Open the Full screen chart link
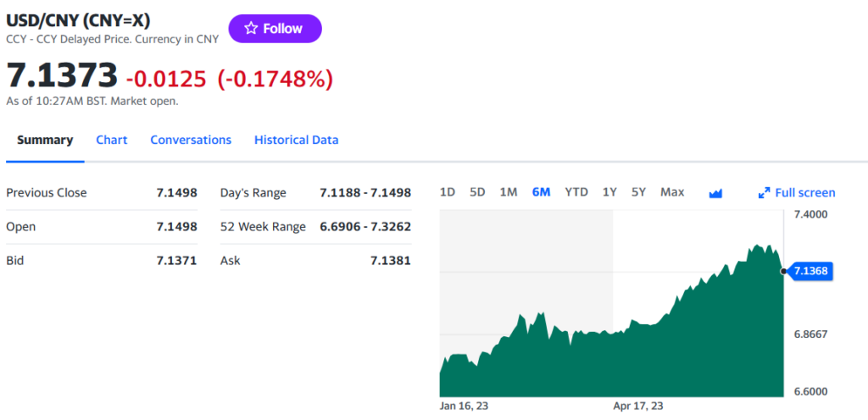The width and height of the screenshot is (868, 420). pyautogui.click(x=804, y=193)
